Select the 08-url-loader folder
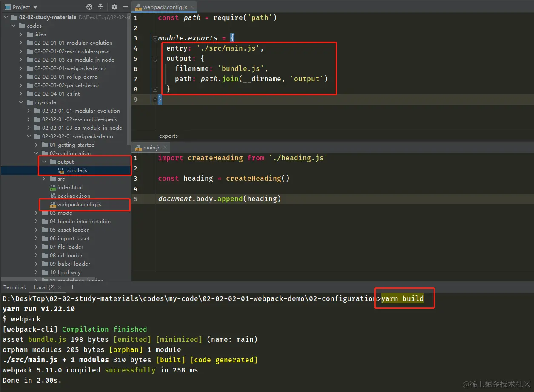 (x=66, y=256)
